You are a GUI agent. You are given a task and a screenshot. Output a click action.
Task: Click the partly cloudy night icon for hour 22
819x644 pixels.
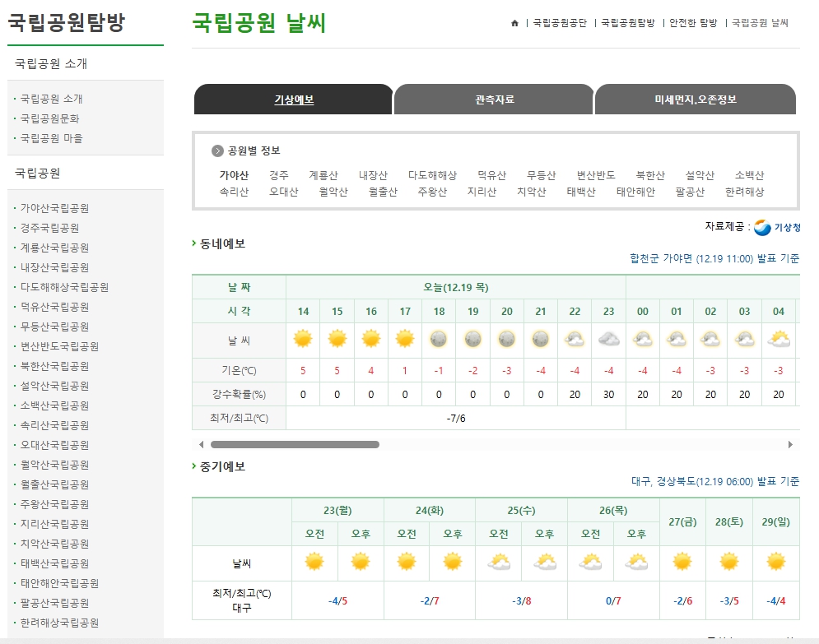[575, 340]
